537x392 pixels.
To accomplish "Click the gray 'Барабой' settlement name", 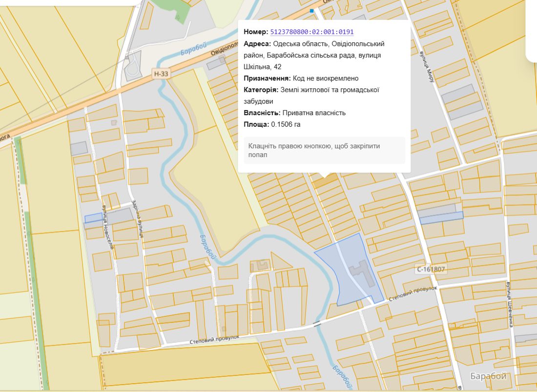I will [488, 376].
